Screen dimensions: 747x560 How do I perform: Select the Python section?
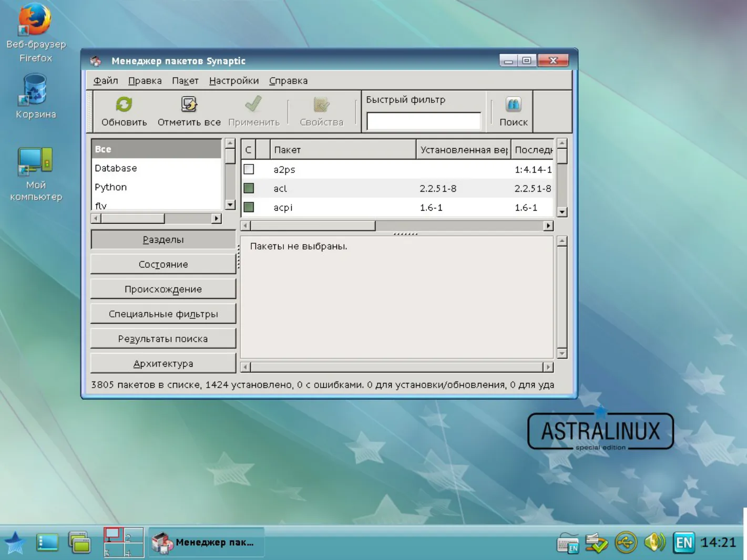click(157, 187)
